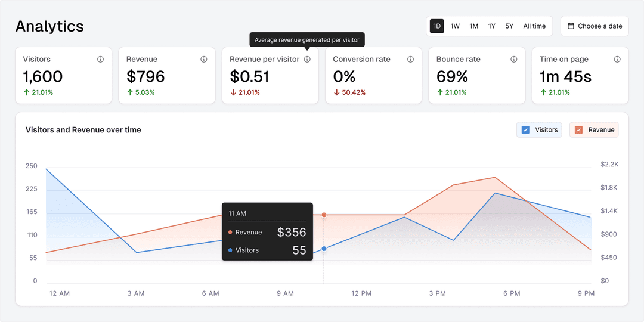Viewport: 644px width, 322px height.
Task: Click the Bounce rate 69% value
Action: 452,76
